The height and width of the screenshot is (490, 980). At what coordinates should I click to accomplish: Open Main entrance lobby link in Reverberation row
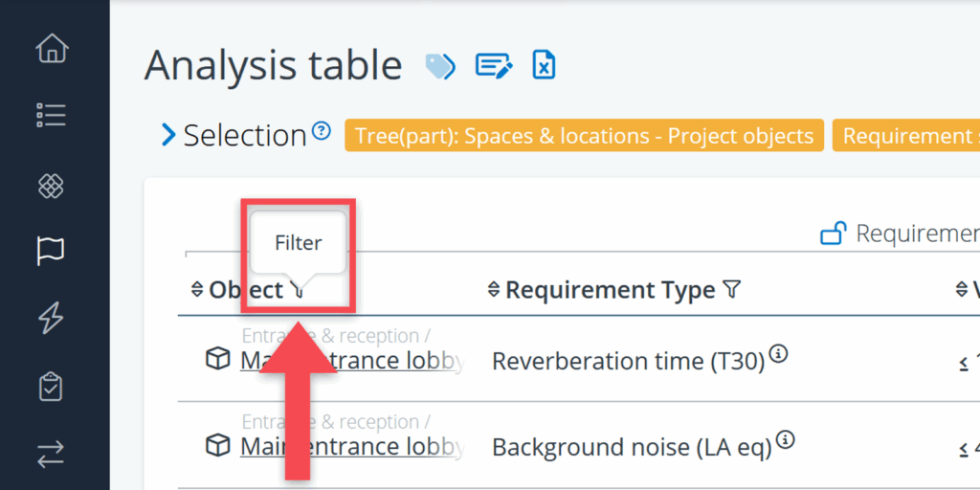point(351,361)
